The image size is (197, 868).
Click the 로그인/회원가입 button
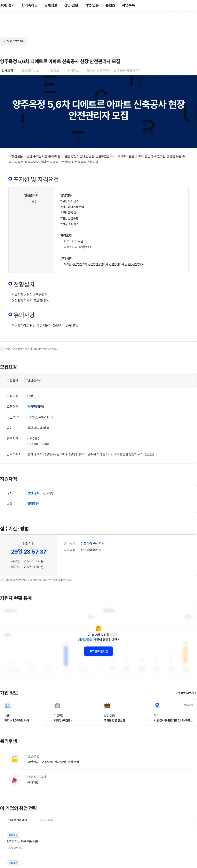[98, 651]
